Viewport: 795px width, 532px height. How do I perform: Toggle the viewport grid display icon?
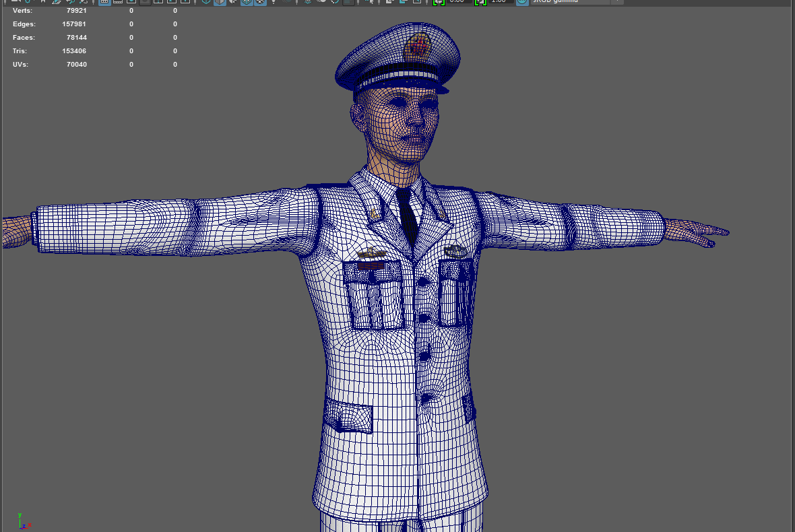click(x=104, y=2)
